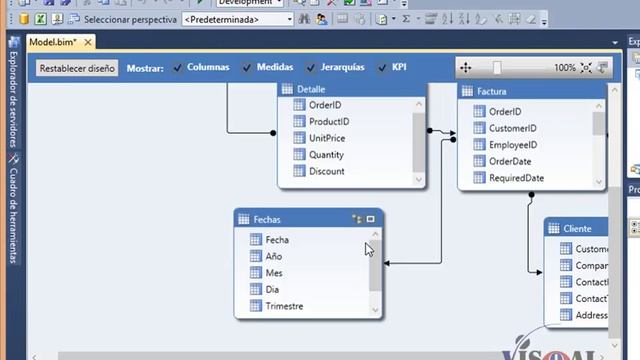This screenshot has height=360, width=640.
Task: Click the Restablecer diseño button
Action: [x=77, y=68]
